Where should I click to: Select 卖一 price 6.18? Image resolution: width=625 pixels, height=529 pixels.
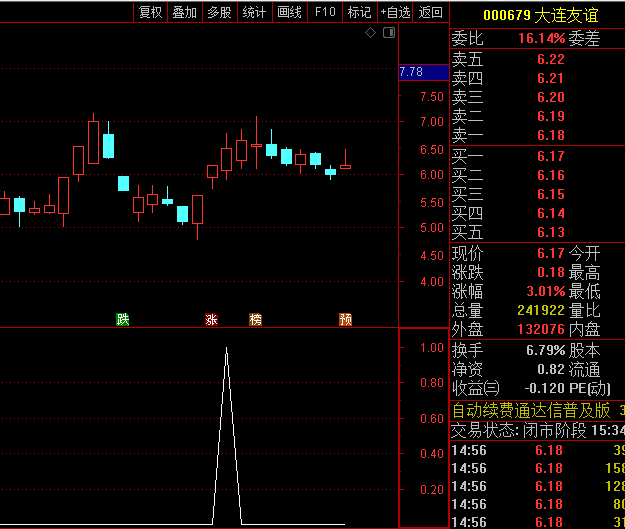(x=551, y=135)
